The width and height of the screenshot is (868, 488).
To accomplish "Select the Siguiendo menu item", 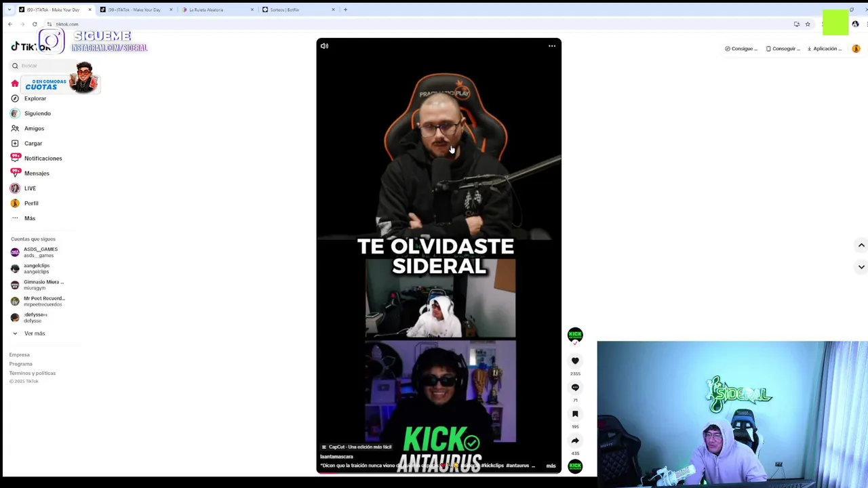I will [37, 113].
